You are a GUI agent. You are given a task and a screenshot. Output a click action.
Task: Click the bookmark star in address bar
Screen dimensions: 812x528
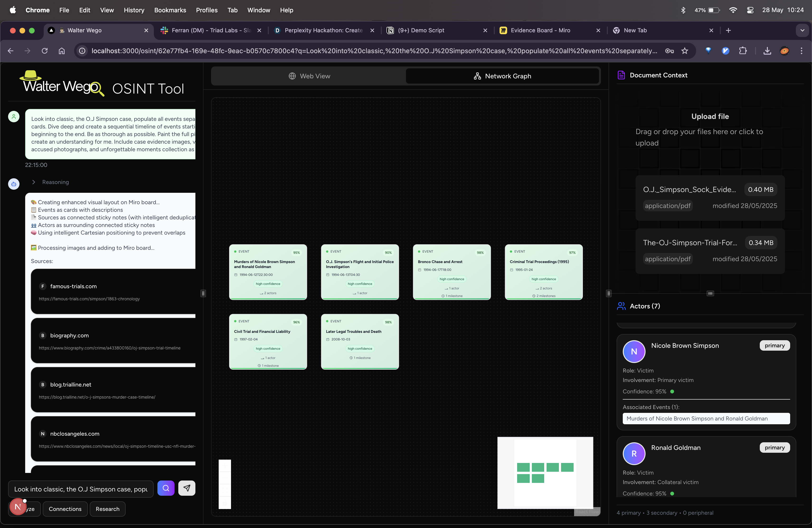(685, 51)
